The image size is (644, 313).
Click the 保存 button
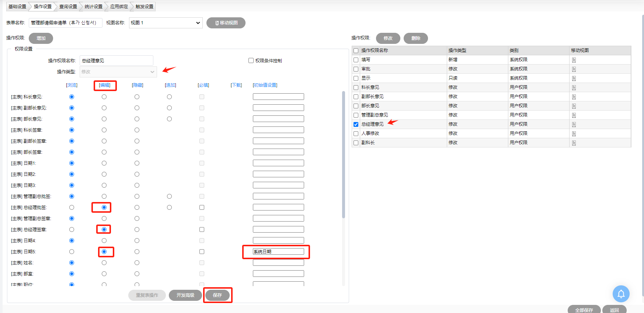point(217,295)
